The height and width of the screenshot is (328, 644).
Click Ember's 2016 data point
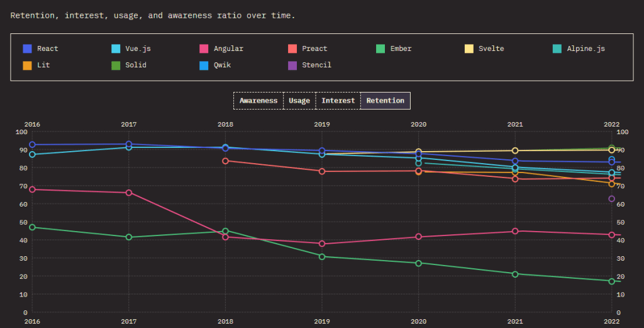32,227
